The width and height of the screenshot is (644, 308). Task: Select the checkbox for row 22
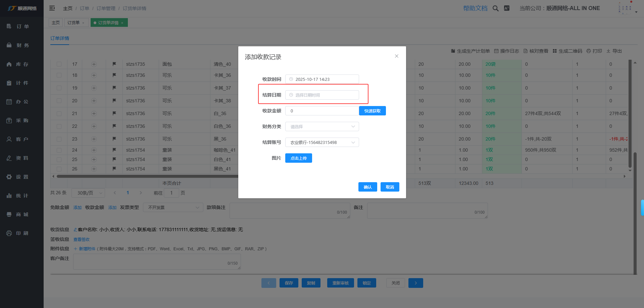(59, 126)
